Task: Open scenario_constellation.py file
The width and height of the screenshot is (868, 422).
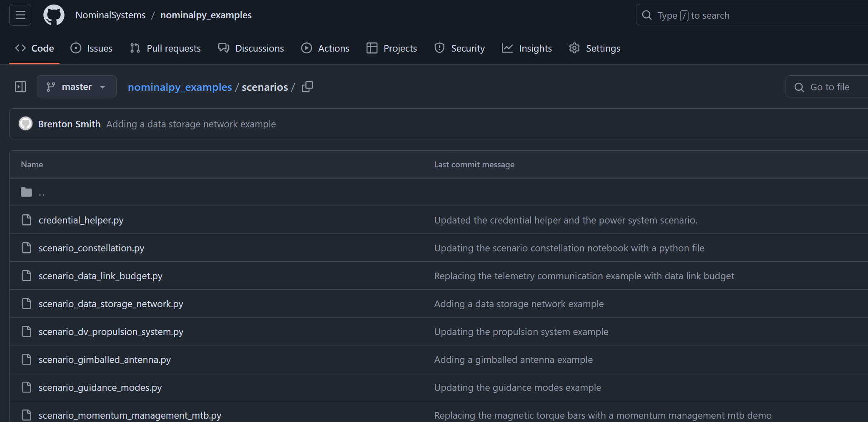Action: 92,248
